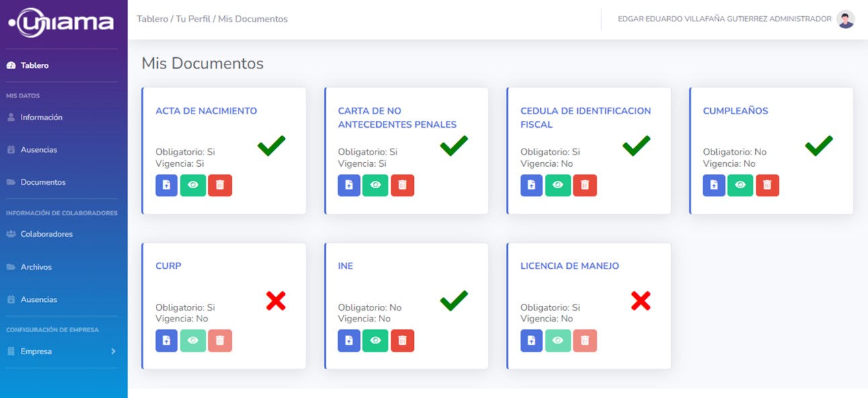This screenshot has height=398, width=868.
Task: Open Documentos in the sidebar
Action: (42, 182)
